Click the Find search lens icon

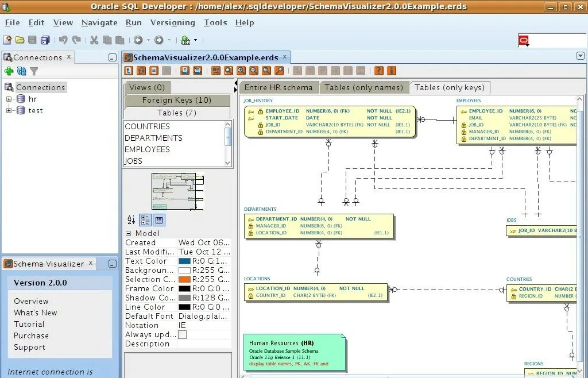279,71
